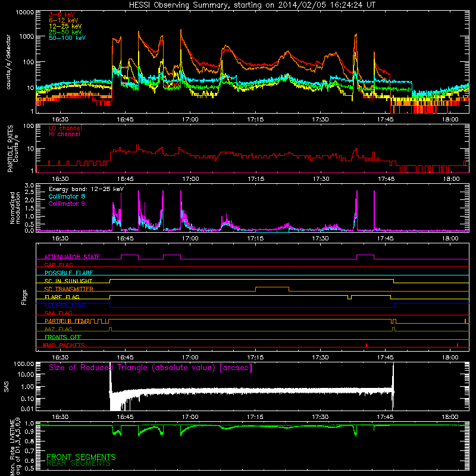The height and width of the screenshot is (476, 476).
Task: Click the PARTICLE FLAG label
Action: [x=67, y=321]
